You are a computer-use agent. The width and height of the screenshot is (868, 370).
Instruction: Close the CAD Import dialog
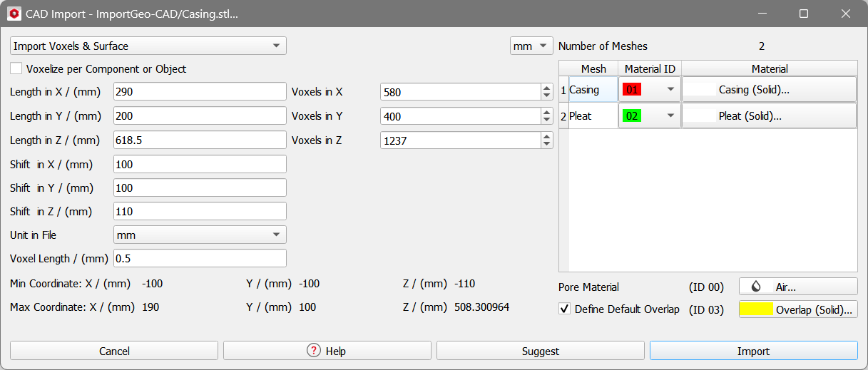(846, 14)
